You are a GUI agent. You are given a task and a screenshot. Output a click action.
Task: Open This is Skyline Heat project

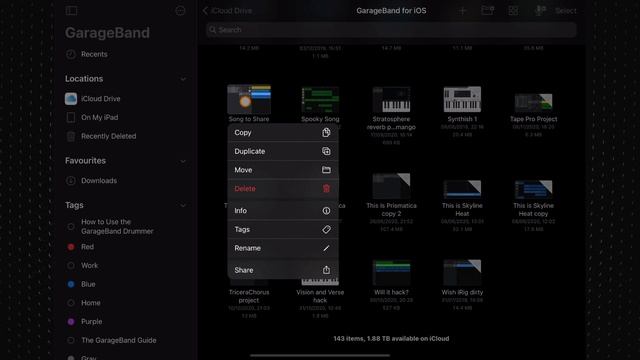pyautogui.click(x=462, y=189)
